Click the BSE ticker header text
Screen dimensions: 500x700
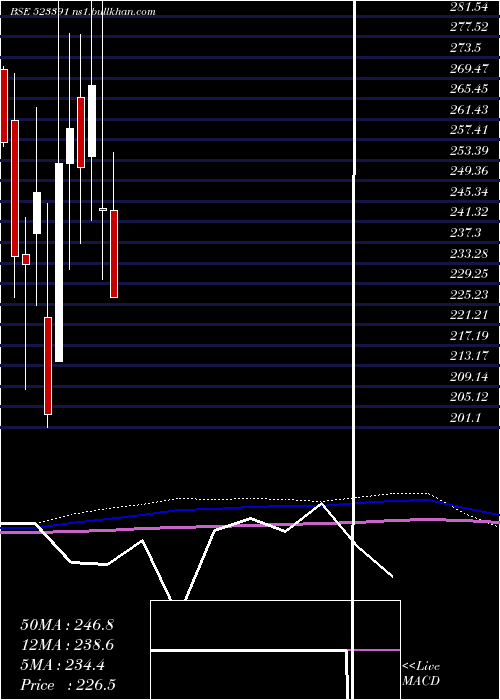click(x=83, y=12)
